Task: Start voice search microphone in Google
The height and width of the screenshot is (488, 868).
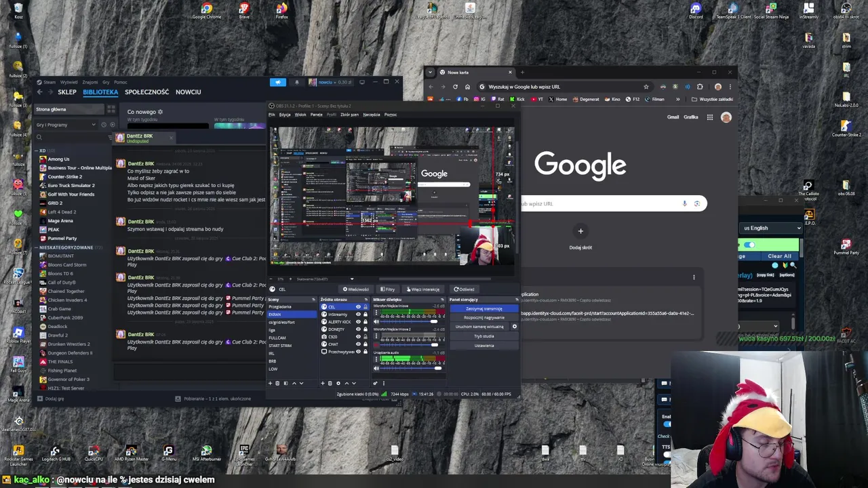Action: click(x=685, y=203)
